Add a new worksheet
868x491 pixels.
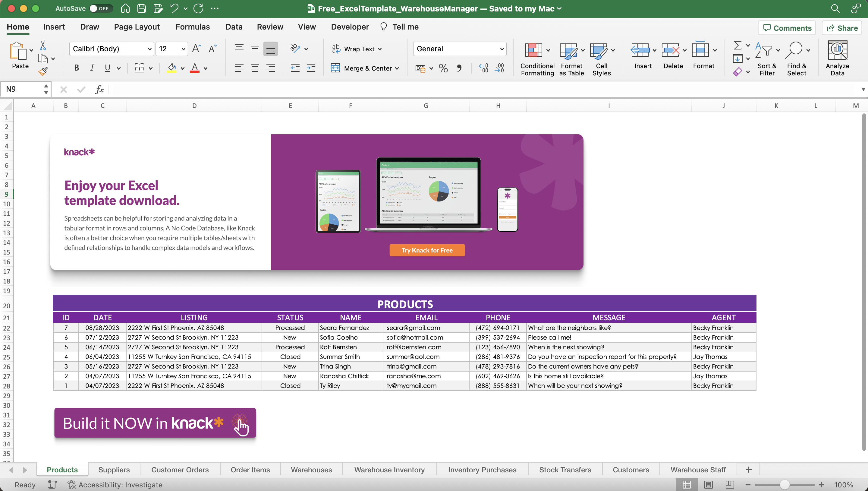click(x=748, y=469)
